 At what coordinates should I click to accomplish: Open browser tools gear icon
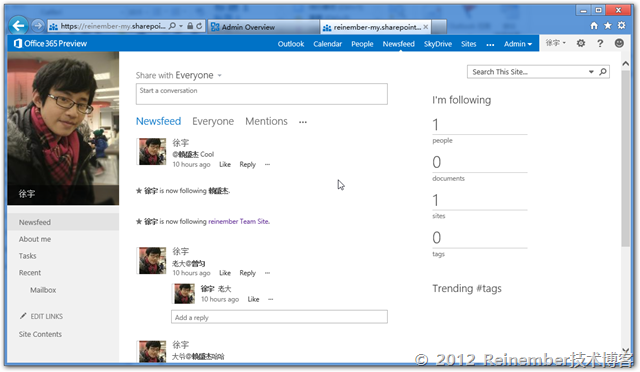(x=622, y=26)
